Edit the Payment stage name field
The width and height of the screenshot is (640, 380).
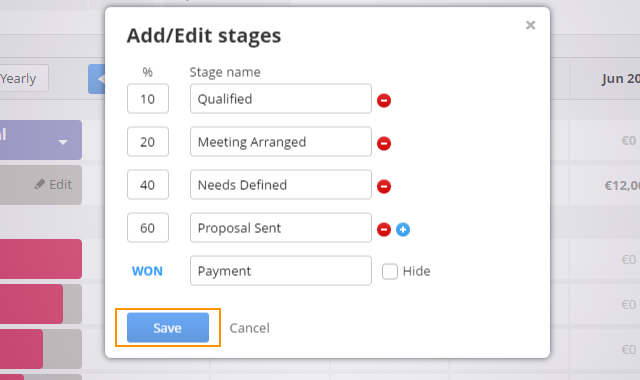tap(281, 271)
